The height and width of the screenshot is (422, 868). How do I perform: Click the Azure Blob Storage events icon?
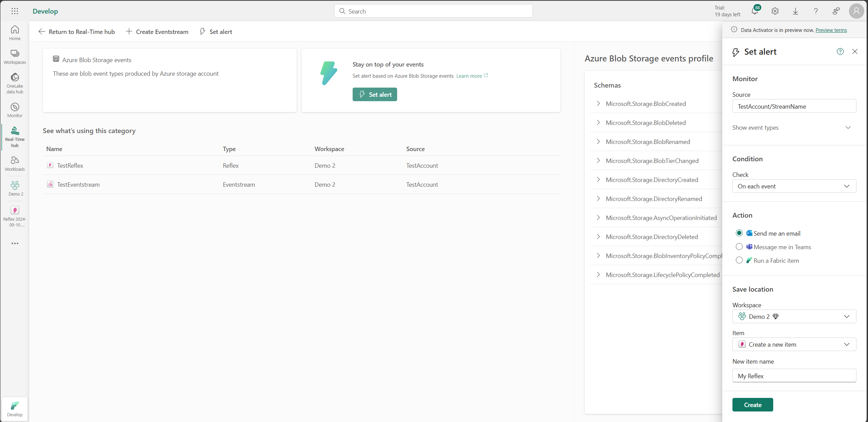(x=56, y=59)
